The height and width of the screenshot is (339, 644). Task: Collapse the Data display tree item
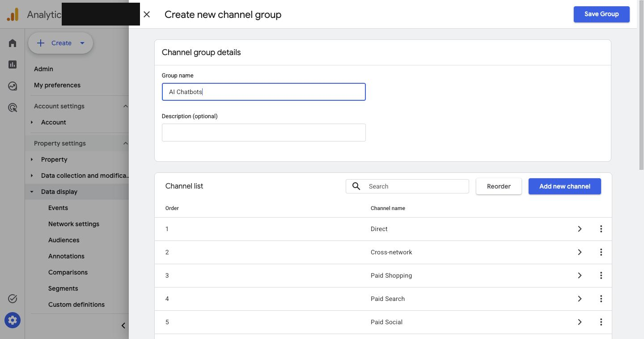tap(32, 192)
